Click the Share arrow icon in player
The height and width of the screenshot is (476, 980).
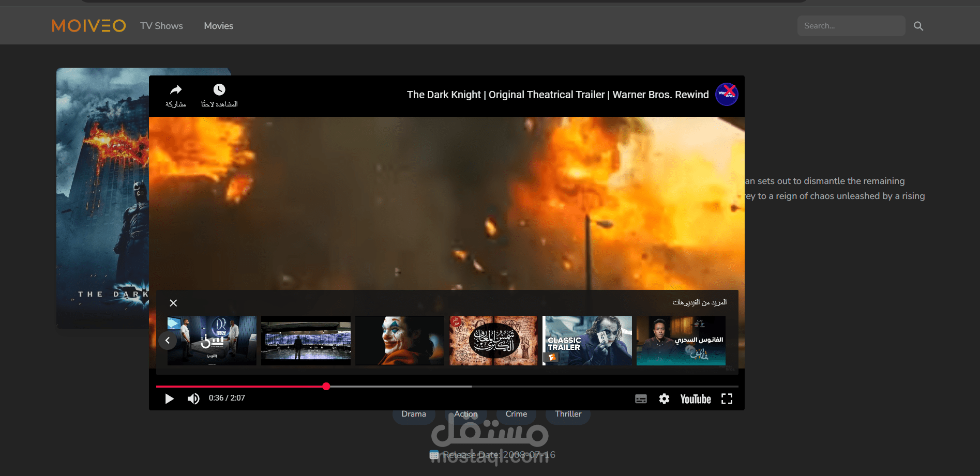pos(176,90)
